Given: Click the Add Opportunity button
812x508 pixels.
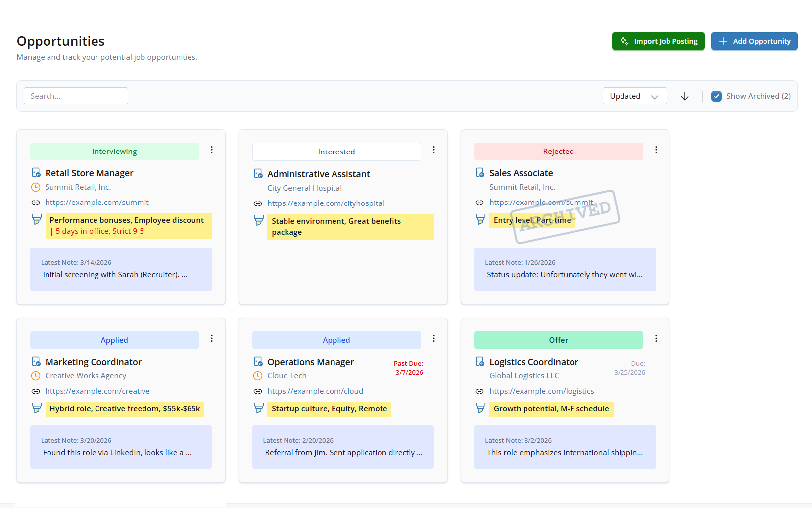Looking at the screenshot, I should click(x=754, y=41).
